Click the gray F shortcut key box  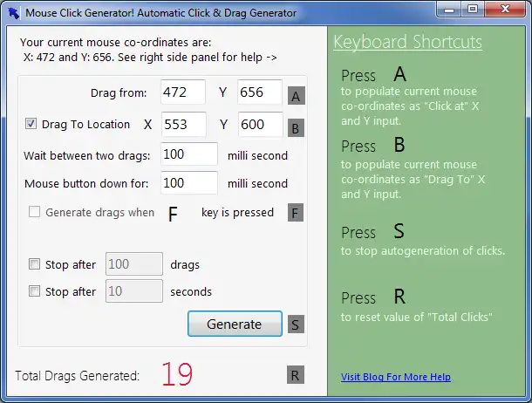pyautogui.click(x=296, y=213)
